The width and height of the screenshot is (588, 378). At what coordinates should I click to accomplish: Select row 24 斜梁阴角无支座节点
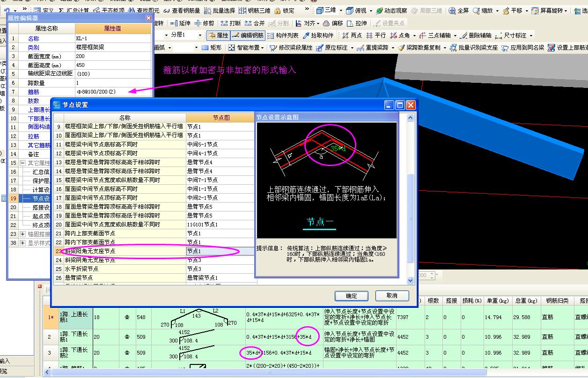pyautogui.click(x=154, y=260)
